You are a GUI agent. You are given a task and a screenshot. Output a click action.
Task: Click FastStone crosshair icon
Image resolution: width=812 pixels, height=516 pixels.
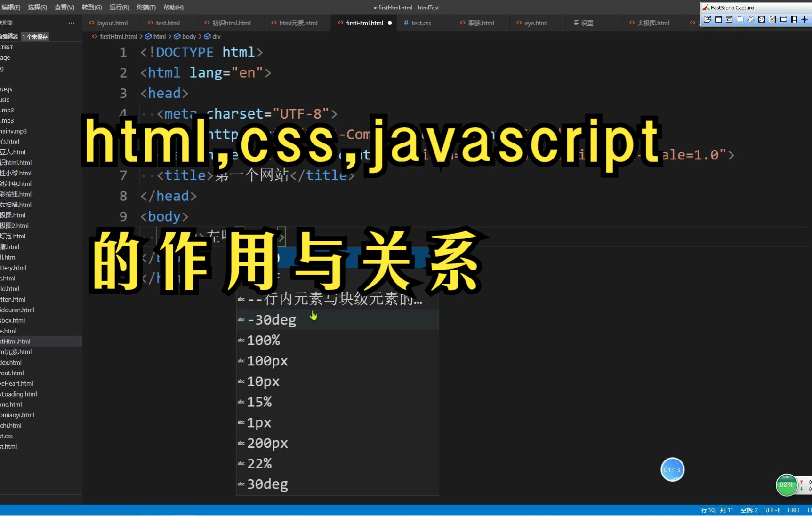tap(805, 19)
